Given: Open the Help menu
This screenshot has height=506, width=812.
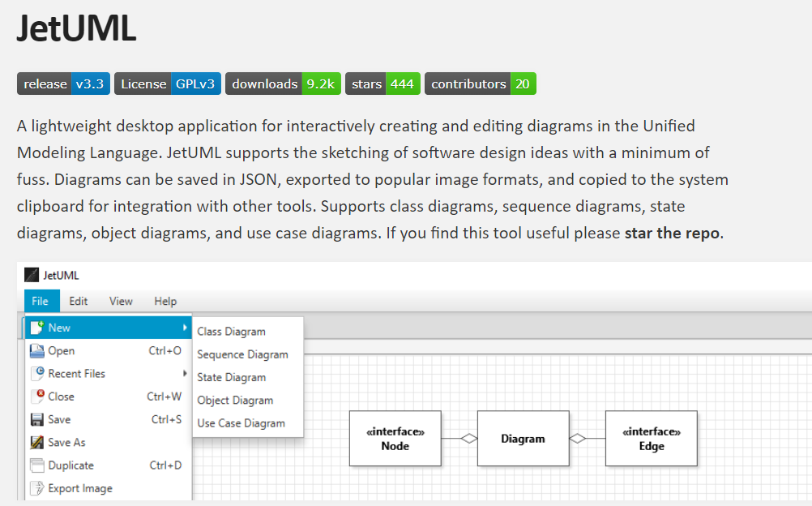Looking at the screenshot, I should coord(165,301).
